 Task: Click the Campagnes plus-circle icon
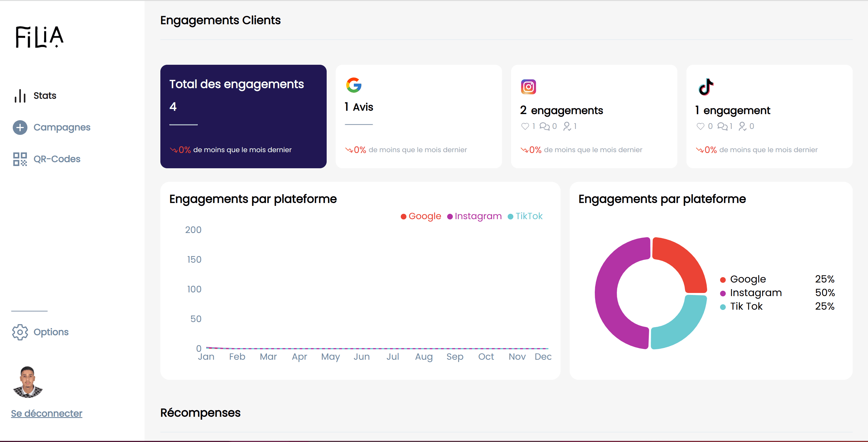(20, 127)
